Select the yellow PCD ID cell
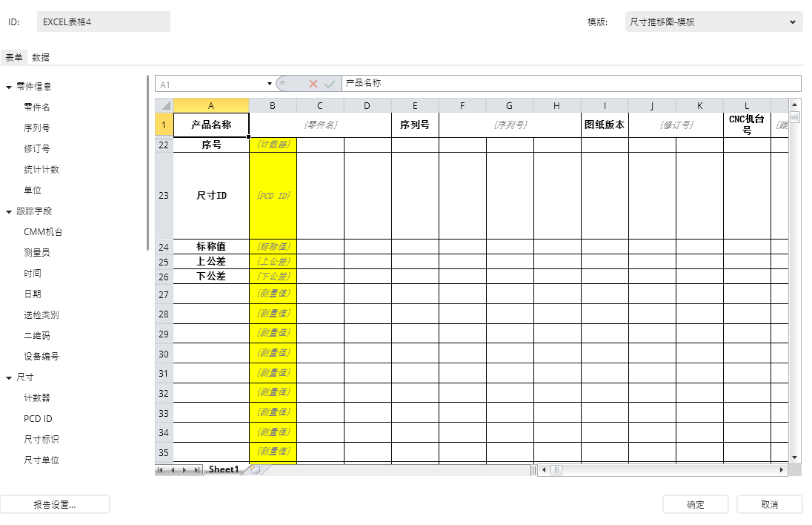 coord(272,195)
